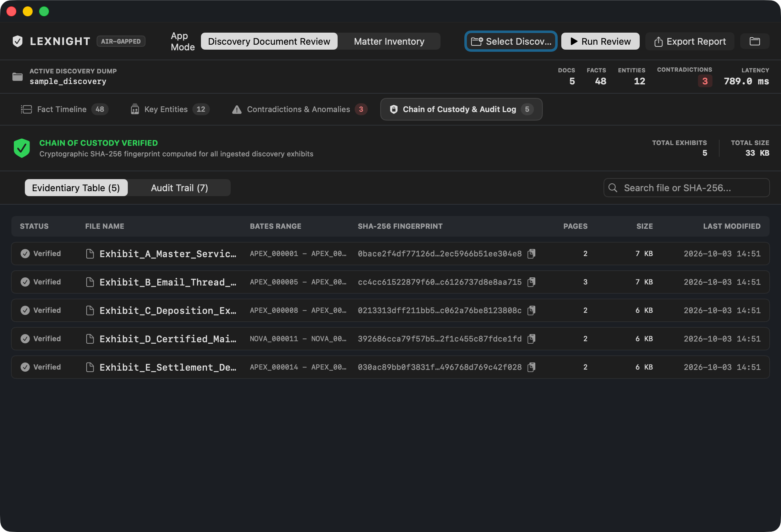Click the Status column header
This screenshot has width=781, height=532.
pos(34,226)
